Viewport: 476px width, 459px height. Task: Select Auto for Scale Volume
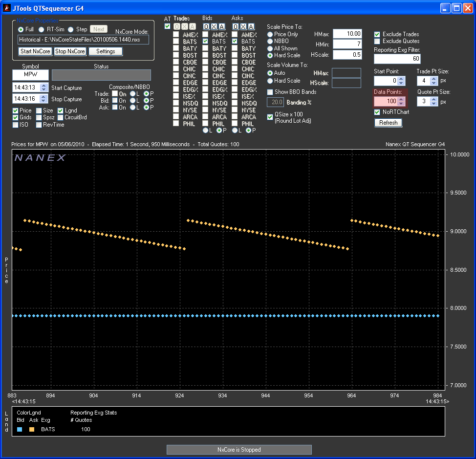pos(270,73)
